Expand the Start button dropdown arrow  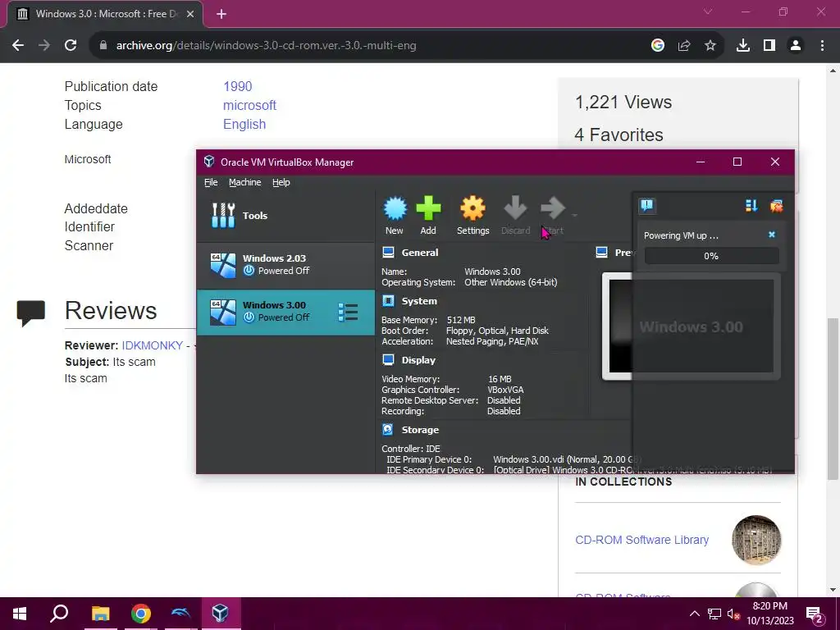click(x=575, y=216)
